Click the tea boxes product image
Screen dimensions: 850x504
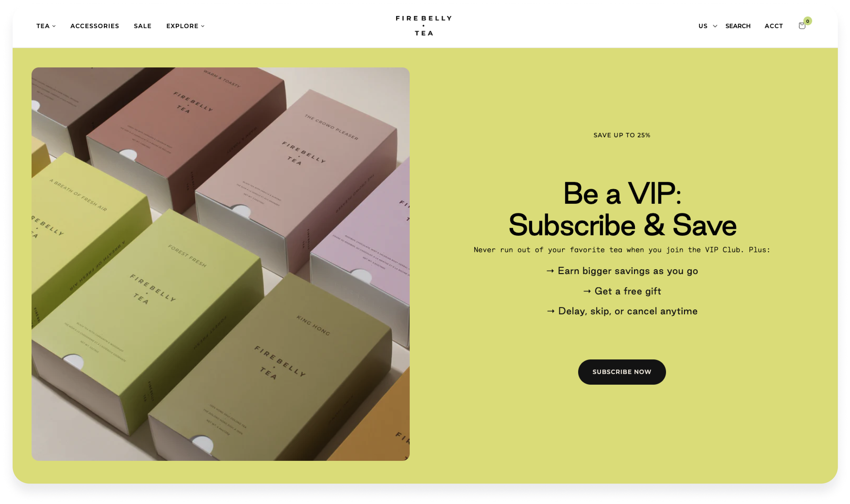(x=221, y=264)
